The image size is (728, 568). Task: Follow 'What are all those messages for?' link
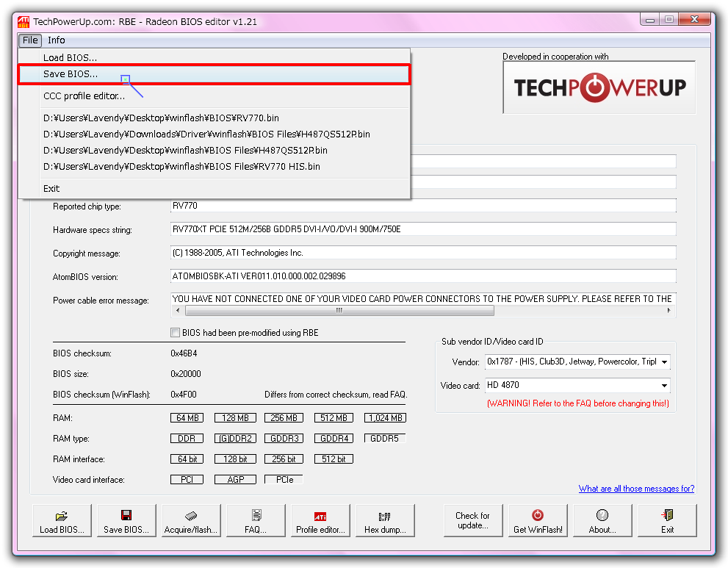pos(636,489)
